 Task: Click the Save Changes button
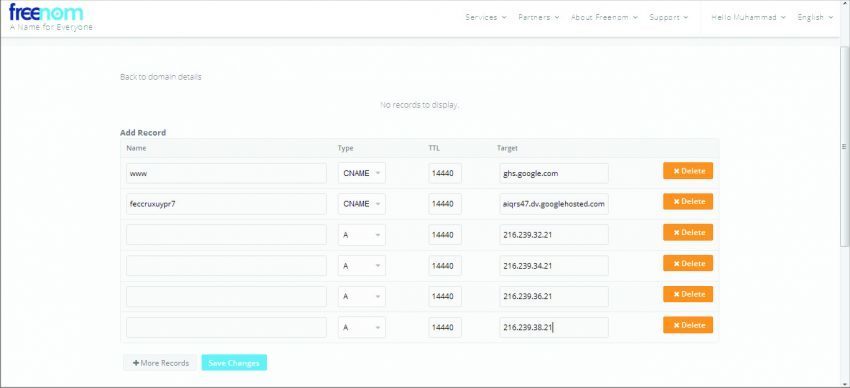pyautogui.click(x=234, y=363)
